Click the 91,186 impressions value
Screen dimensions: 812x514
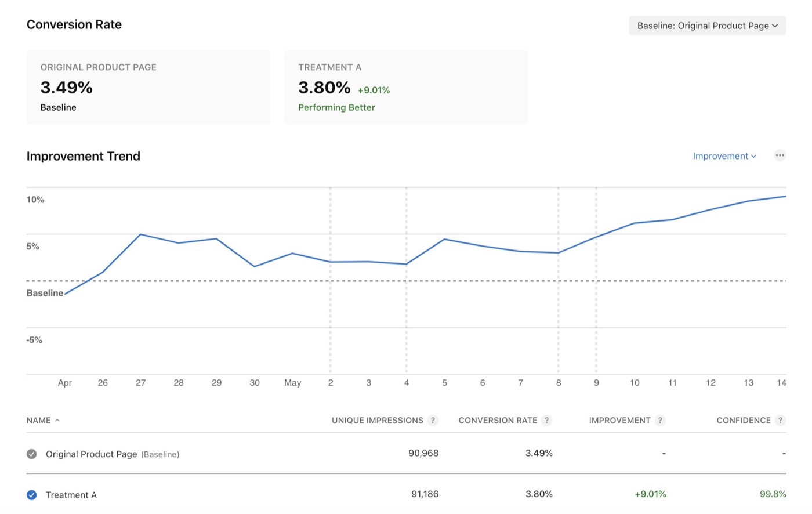[x=425, y=494]
